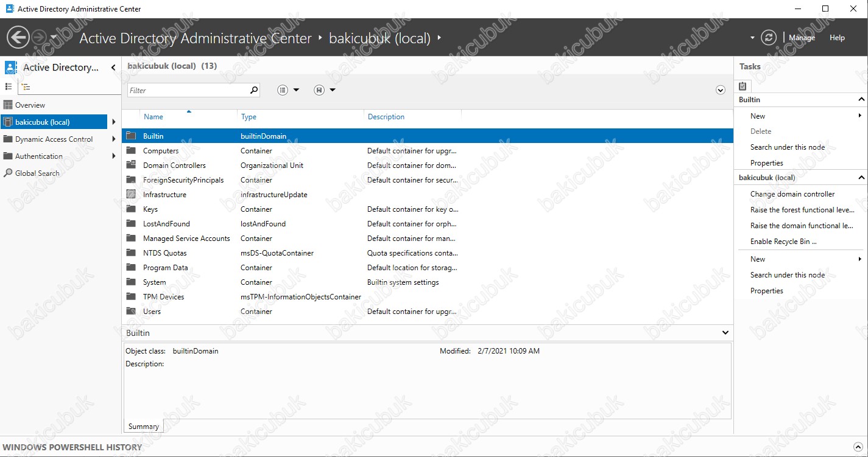Open Properties under bakicubuk (local) tasks
Image resolution: width=868 pixels, height=457 pixels.
(x=767, y=291)
